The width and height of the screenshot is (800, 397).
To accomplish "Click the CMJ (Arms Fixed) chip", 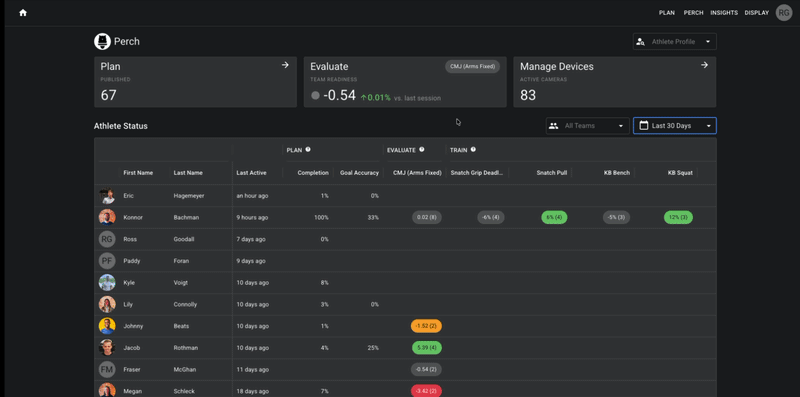I will pos(472,66).
